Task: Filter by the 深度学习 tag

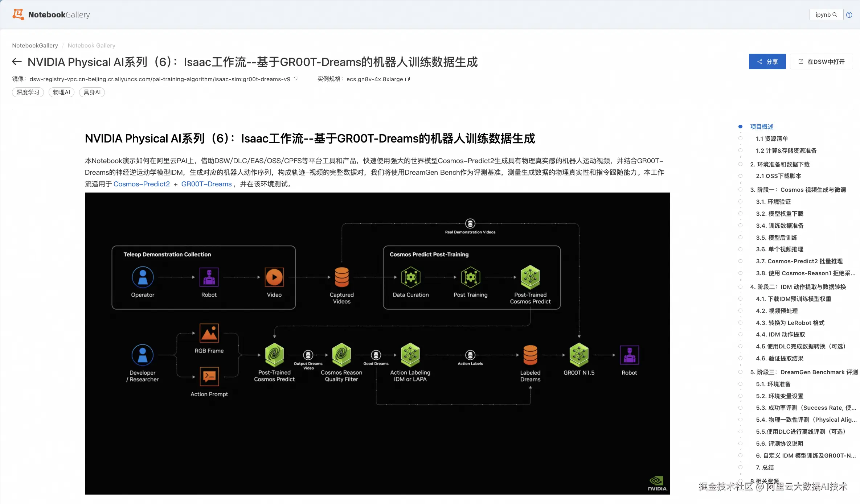Action: (28, 92)
